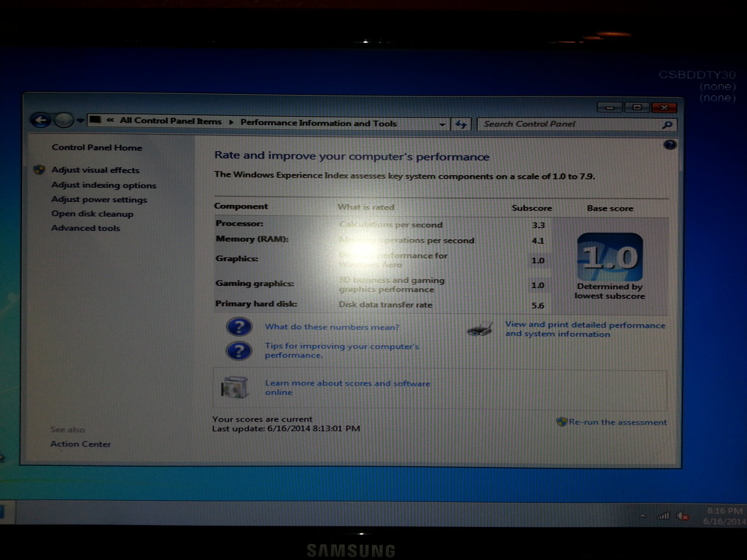
Task: Expand the address bar history dropdown arrow
Action: [442, 124]
